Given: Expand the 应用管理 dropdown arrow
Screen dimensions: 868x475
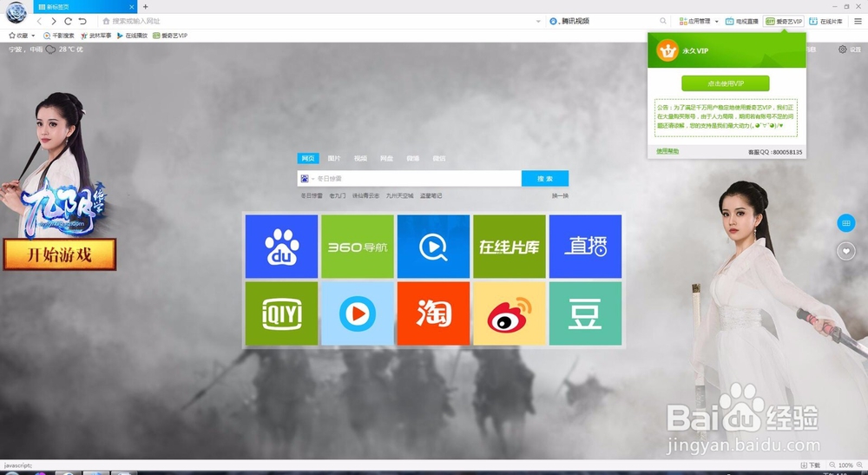Looking at the screenshot, I should [x=716, y=21].
